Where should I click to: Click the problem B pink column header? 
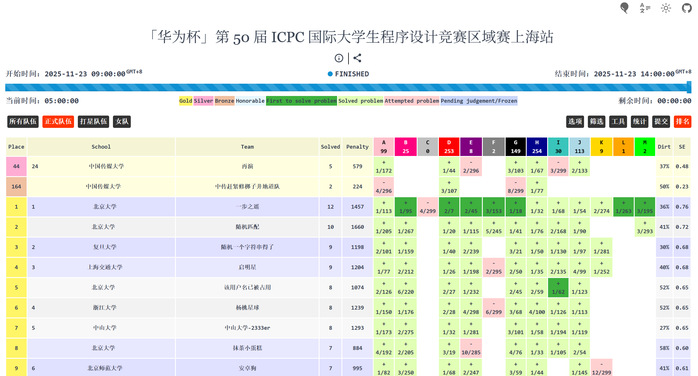pos(406,147)
